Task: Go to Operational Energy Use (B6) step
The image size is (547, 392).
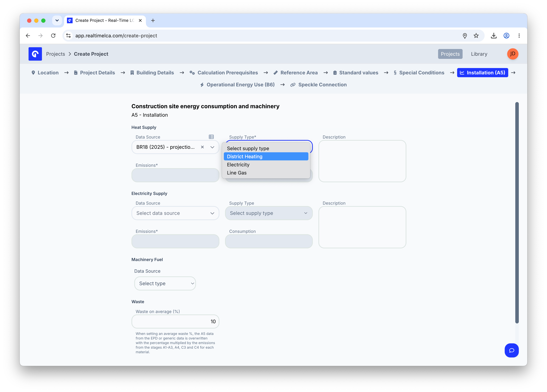Action: tap(237, 85)
